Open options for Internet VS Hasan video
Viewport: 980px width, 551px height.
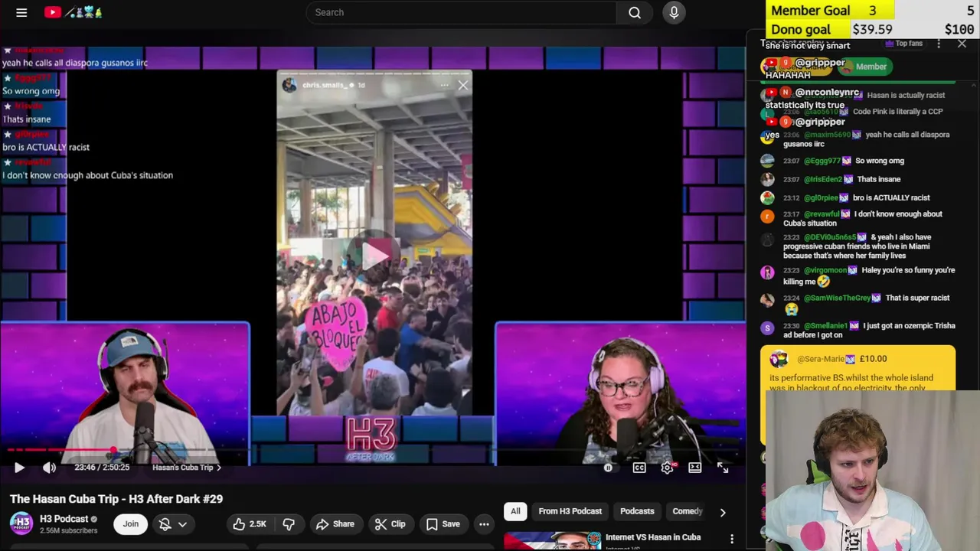732,539
